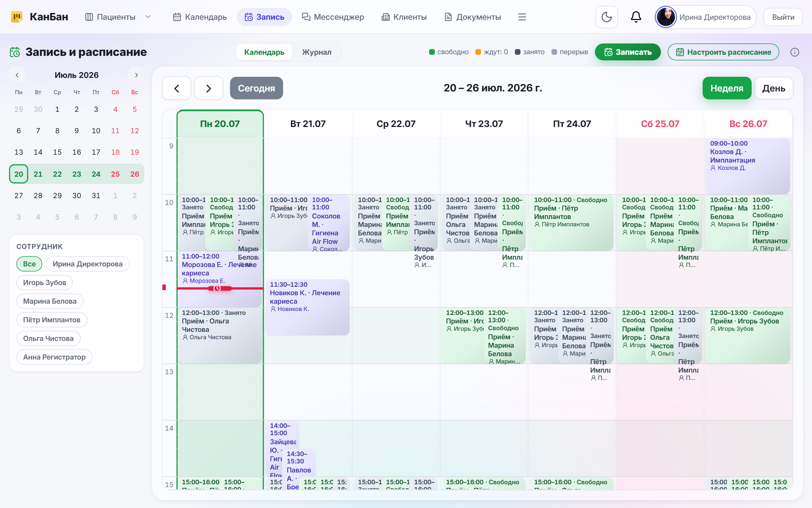This screenshot has width=812, height=508.
Task: Filter by employee Пётр Имплантов
Action: click(x=52, y=320)
